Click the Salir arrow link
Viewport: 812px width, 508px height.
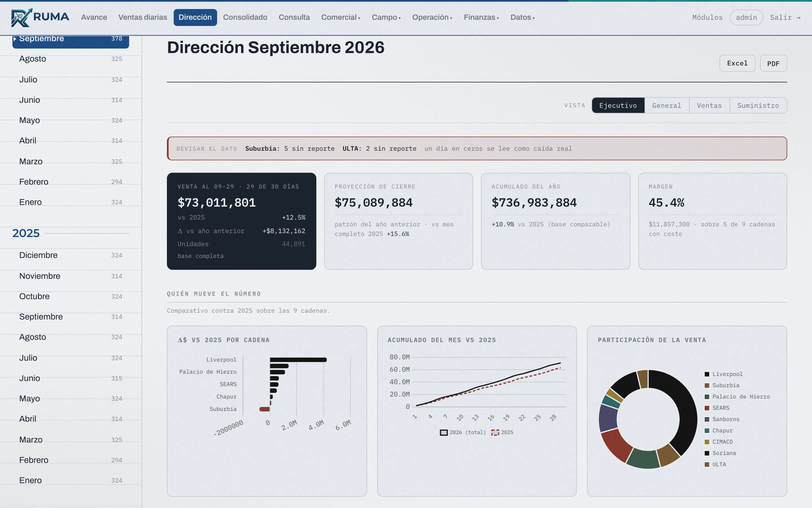coord(785,17)
